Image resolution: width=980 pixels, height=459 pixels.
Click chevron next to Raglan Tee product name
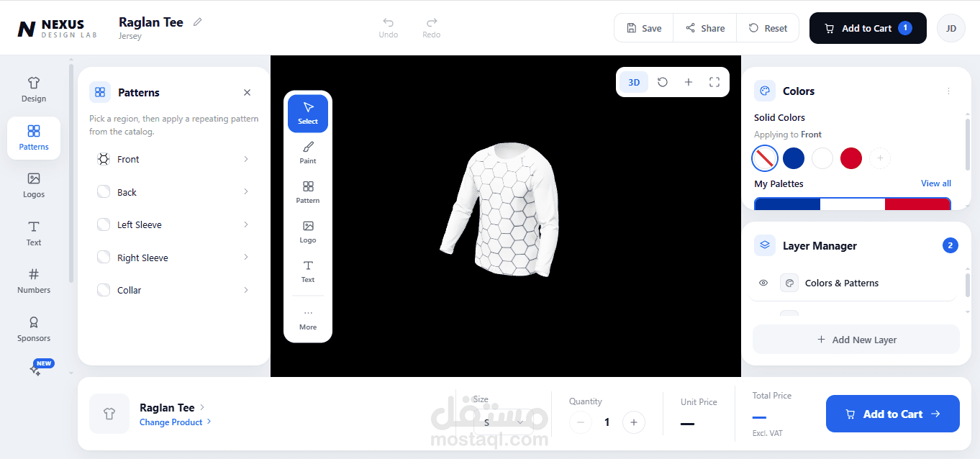(x=202, y=407)
